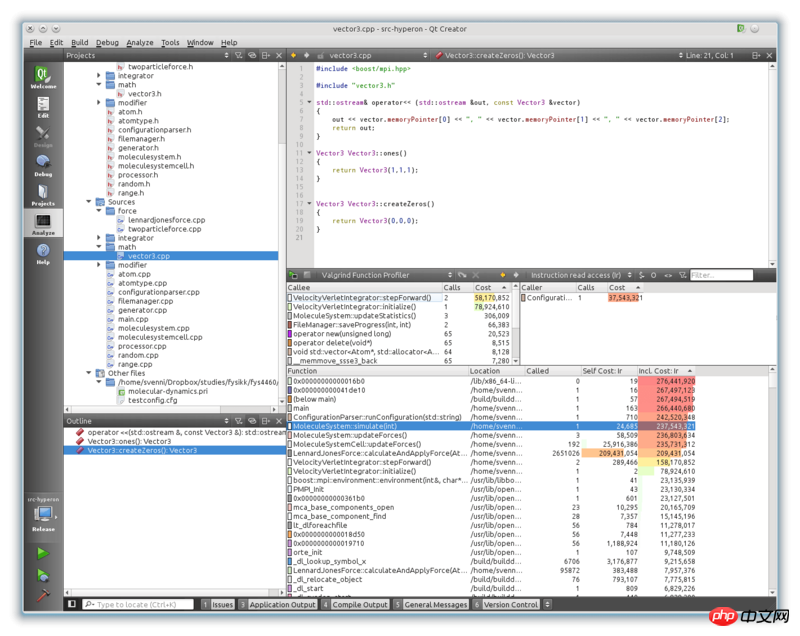Click the filter icon in Projects panel

click(237, 55)
